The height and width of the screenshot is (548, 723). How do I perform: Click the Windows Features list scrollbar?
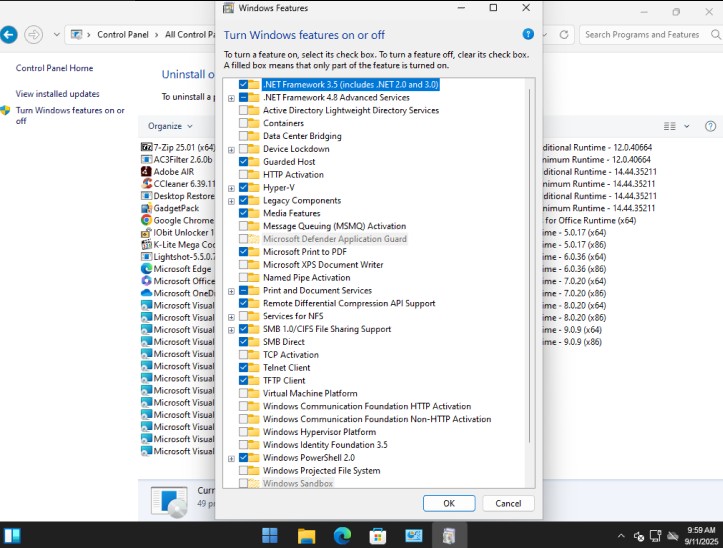pyautogui.click(x=530, y=265)
